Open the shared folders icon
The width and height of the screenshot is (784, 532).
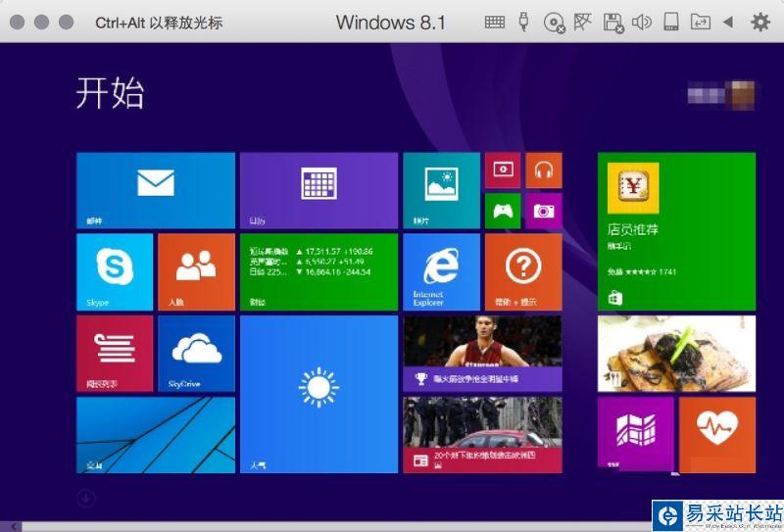tap(700, 22)
